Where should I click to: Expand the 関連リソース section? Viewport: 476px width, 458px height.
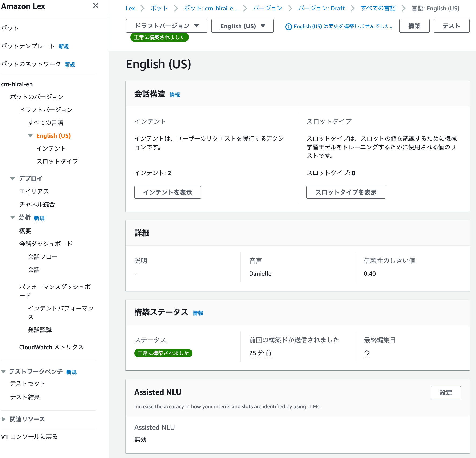pyautogui.click(x=3, y=419)
